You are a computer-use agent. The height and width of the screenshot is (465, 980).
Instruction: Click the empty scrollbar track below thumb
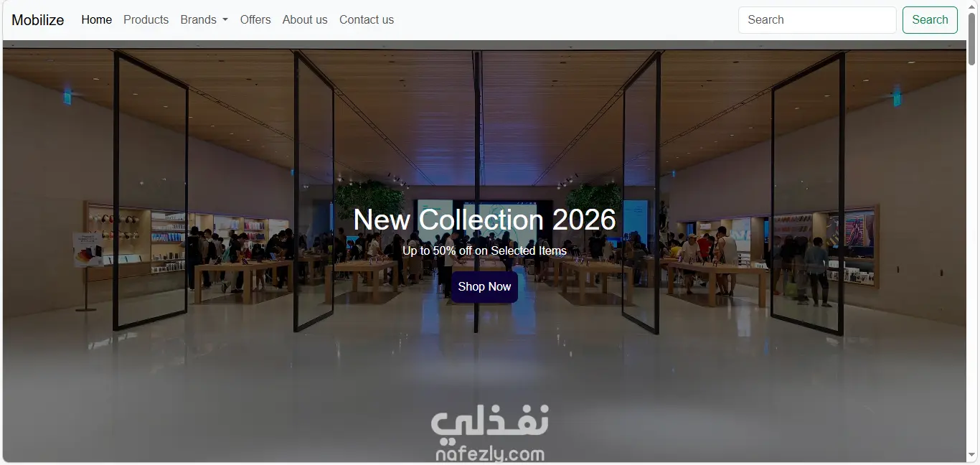(x=973, y=258)
